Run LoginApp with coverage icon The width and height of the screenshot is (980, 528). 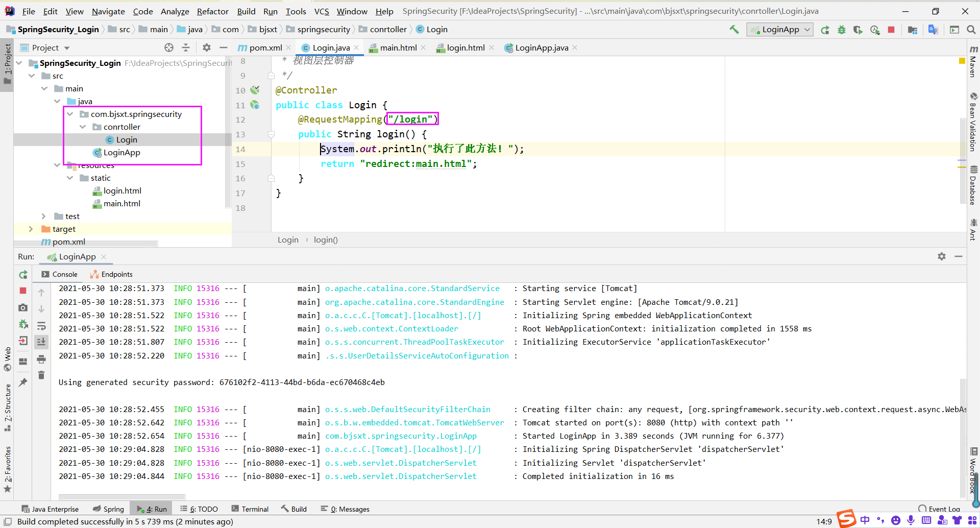[x=858, y=30]
